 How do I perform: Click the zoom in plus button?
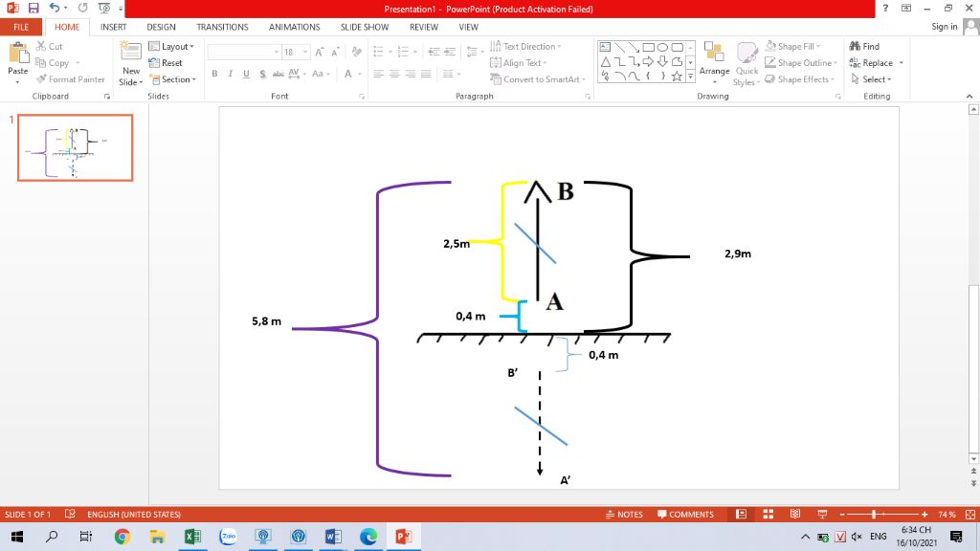(x=924, y=514)
